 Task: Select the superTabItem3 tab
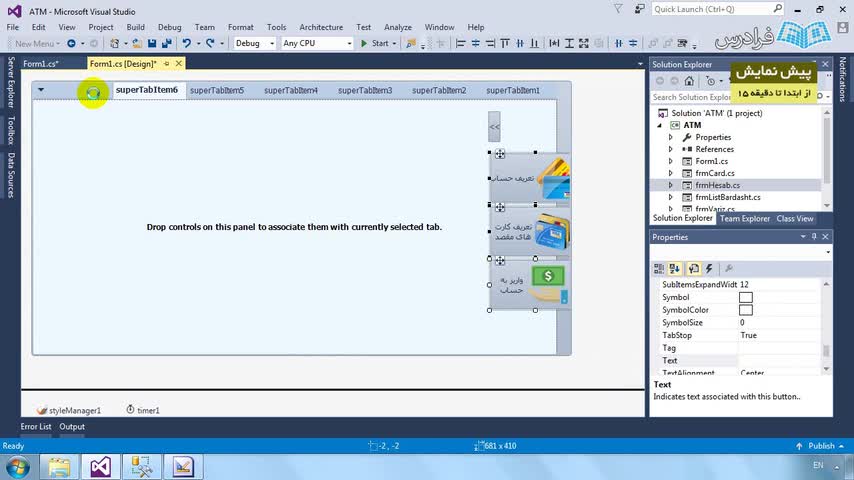click(x=365, y=90)
